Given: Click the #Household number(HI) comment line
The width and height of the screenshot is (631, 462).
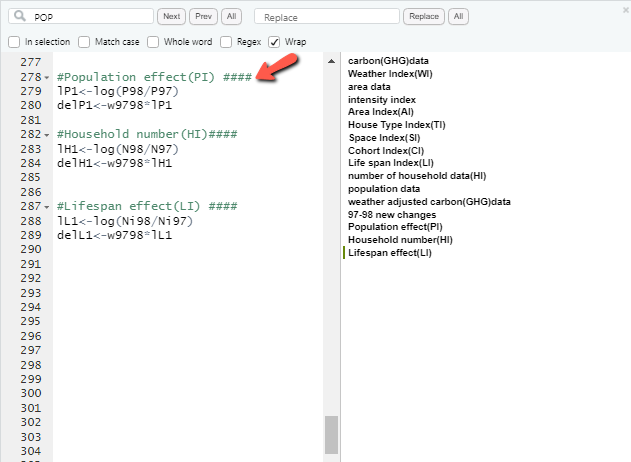Looking at the screenshot, I should (x=147, y=134).
